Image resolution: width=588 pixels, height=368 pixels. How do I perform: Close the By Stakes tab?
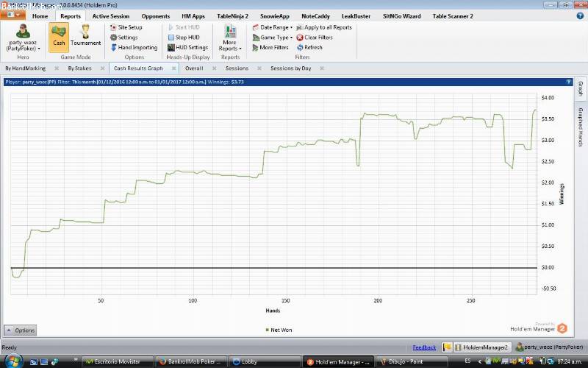click(102, 68)
